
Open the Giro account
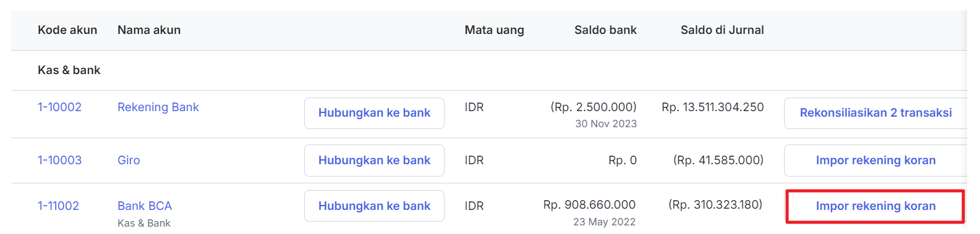tap(129, 160)
